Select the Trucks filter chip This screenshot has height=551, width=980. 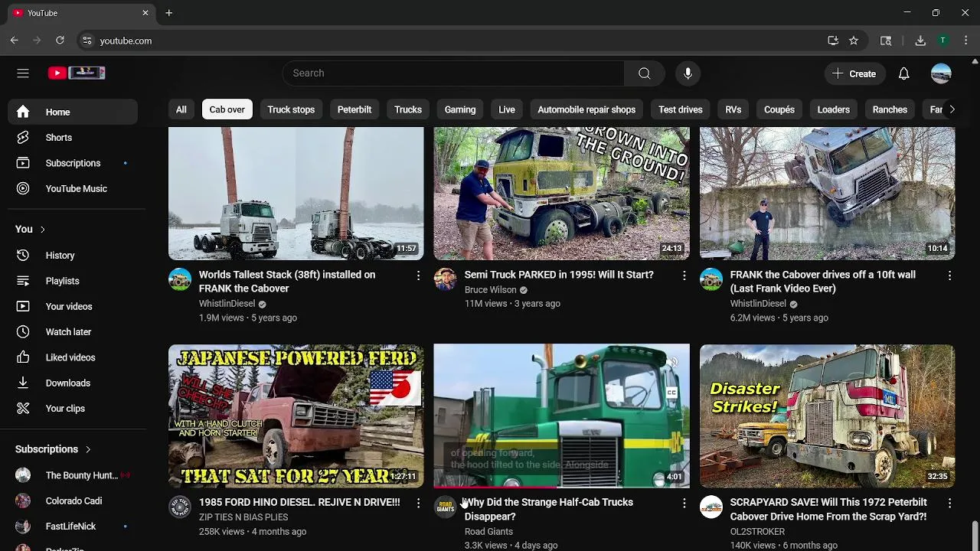click(408, 109)
